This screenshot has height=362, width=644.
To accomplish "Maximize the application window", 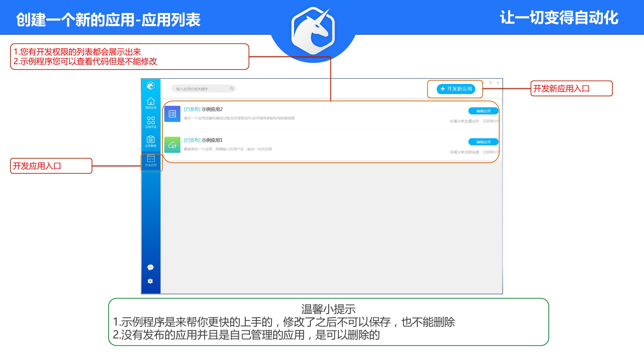I will pyautogui.click(x=490, y=83).
